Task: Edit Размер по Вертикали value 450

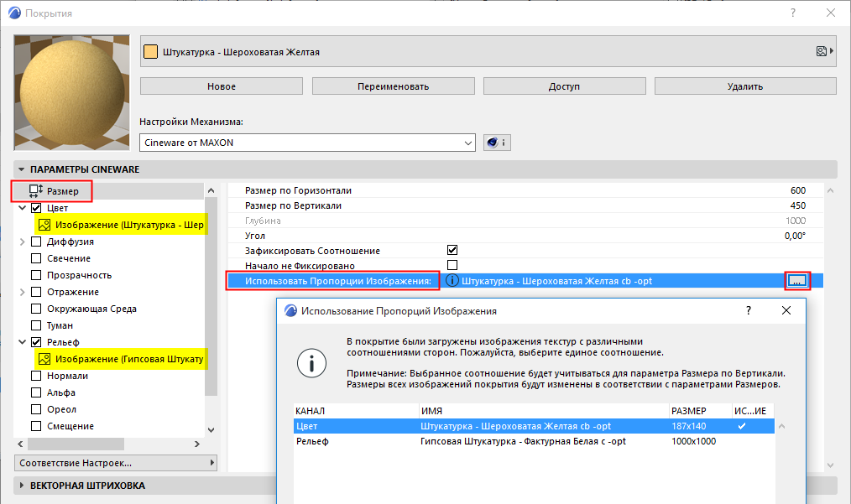Action: 798,205
